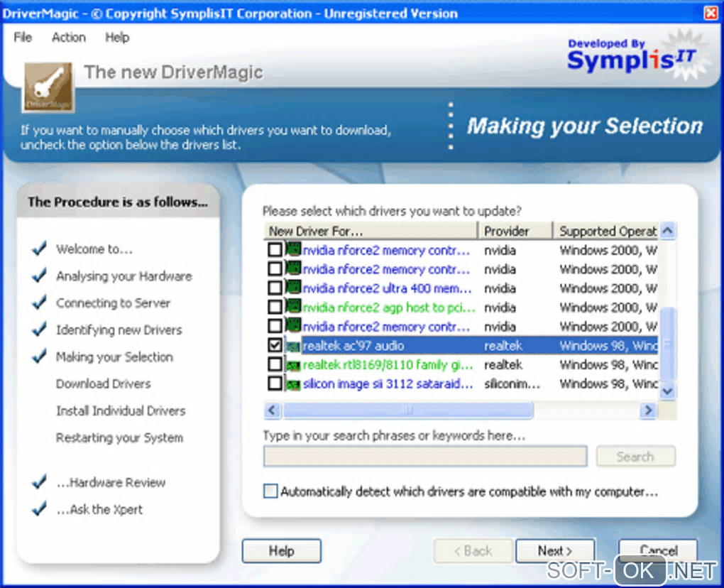Click the DriverMagic key logo icon
This screenshot has width=724, height=588.
[x=48, y=88]
